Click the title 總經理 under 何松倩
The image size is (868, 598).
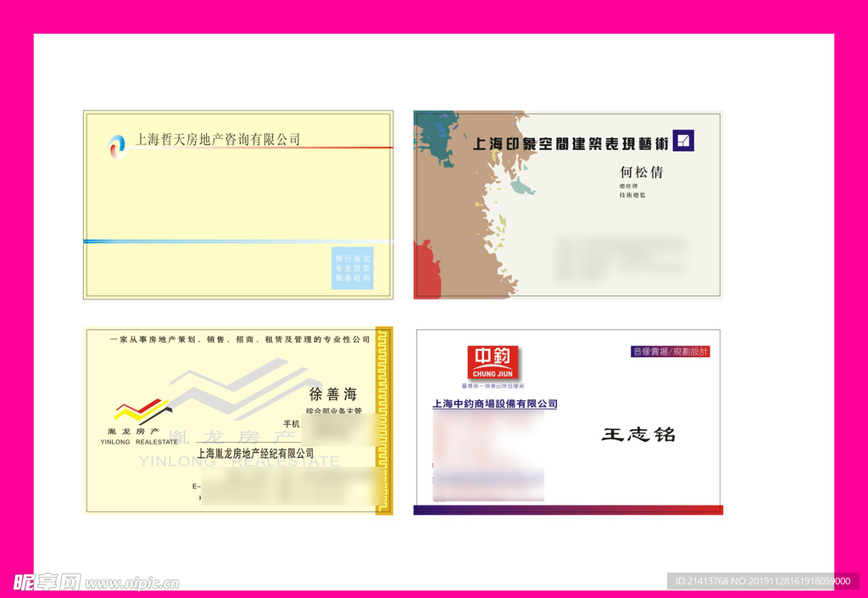pyautogui.click(x=628, y=186)
